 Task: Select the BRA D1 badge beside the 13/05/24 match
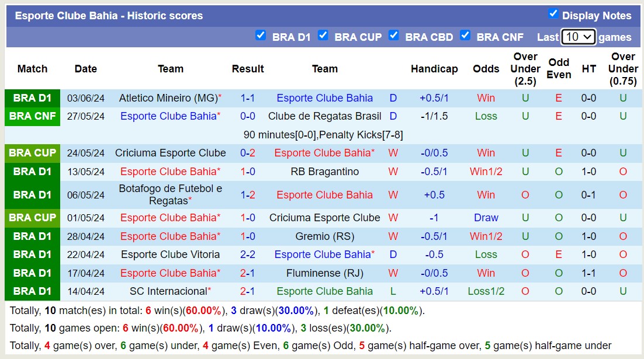point(32,172)
